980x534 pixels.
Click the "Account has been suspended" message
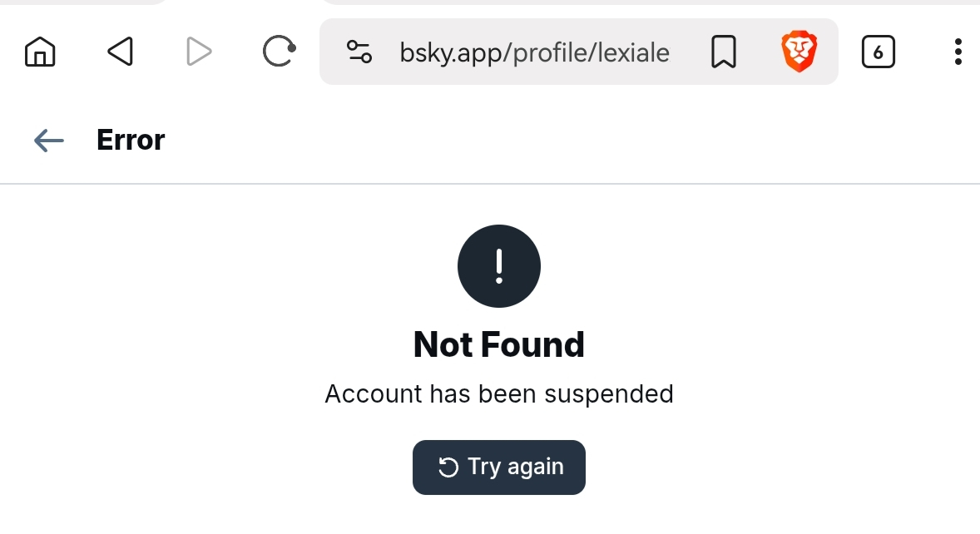(x=499, y=393)
